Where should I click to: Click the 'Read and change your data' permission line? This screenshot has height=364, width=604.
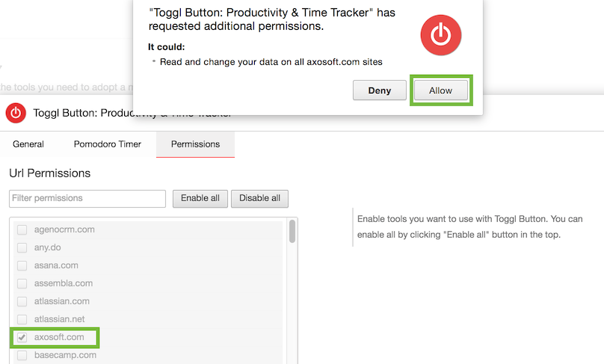point(271,62)
